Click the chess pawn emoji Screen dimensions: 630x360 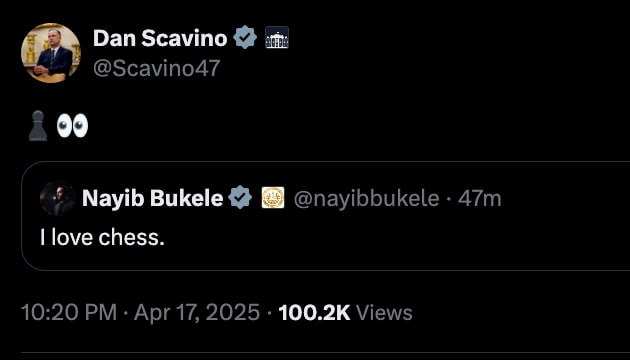pos(38,126)
